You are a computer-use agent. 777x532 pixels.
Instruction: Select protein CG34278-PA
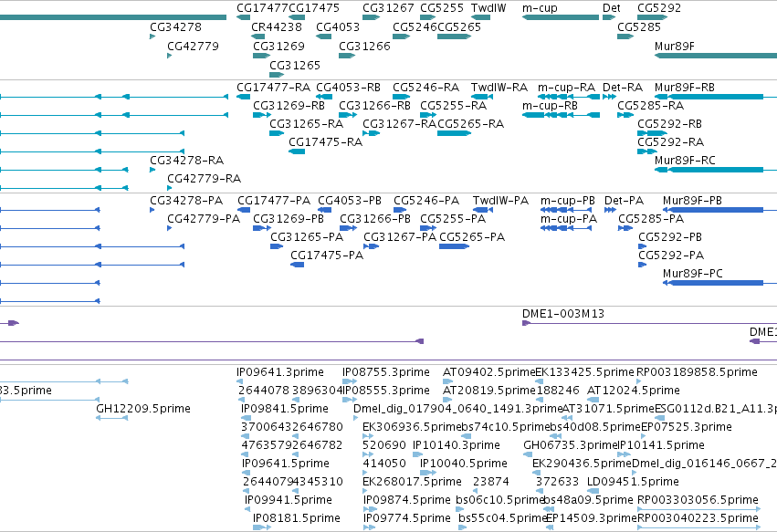(x=152, y=210)
